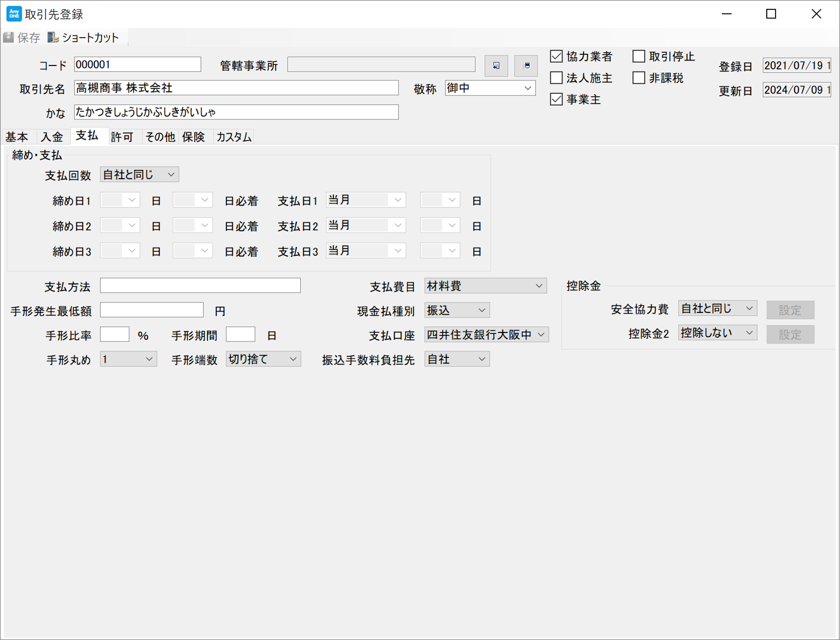Uncheck the 事業主 checkbox
Image resolution: width=840 pixels, height=640 pixels.
tap(556, 99)
